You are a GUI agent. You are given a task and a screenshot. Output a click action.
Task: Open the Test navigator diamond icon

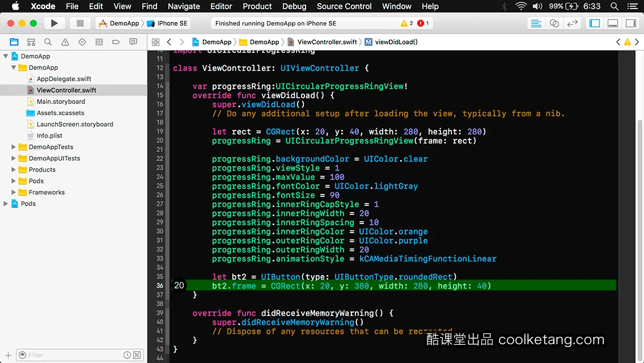(82, 42)
